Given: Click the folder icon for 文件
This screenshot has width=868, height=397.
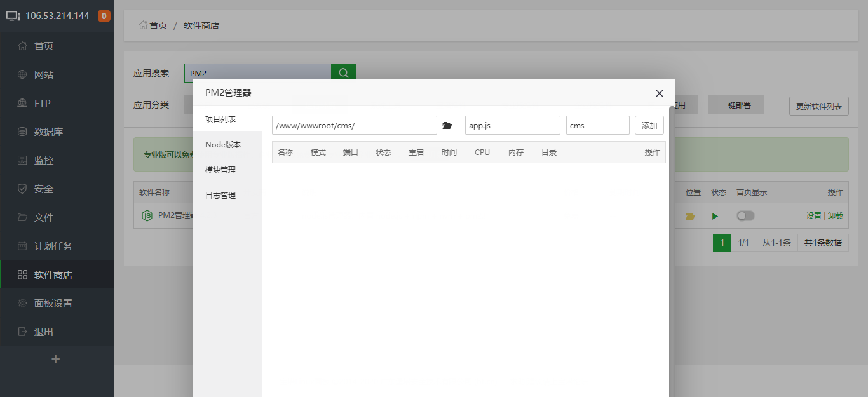Looking at the screenshot, I should [x=22, y=217].
